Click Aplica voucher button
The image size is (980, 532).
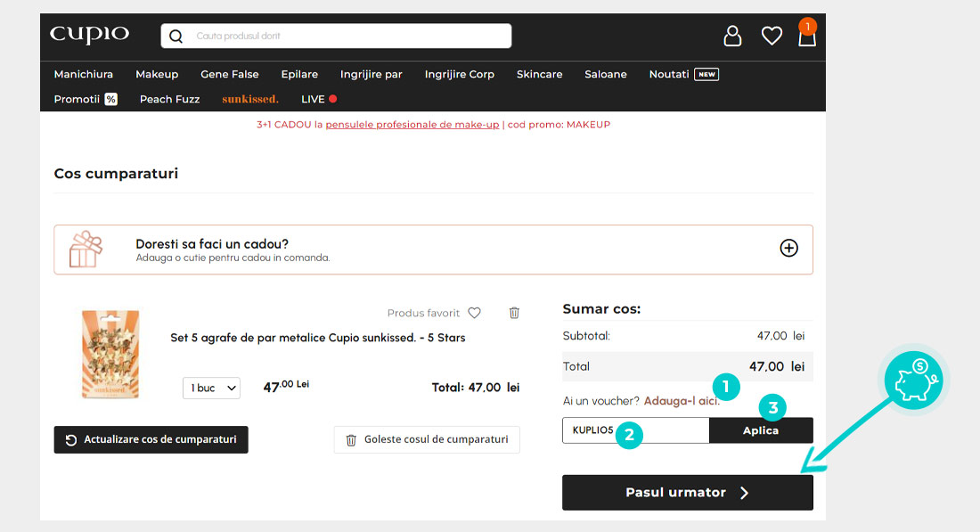(x=761, y=430)
